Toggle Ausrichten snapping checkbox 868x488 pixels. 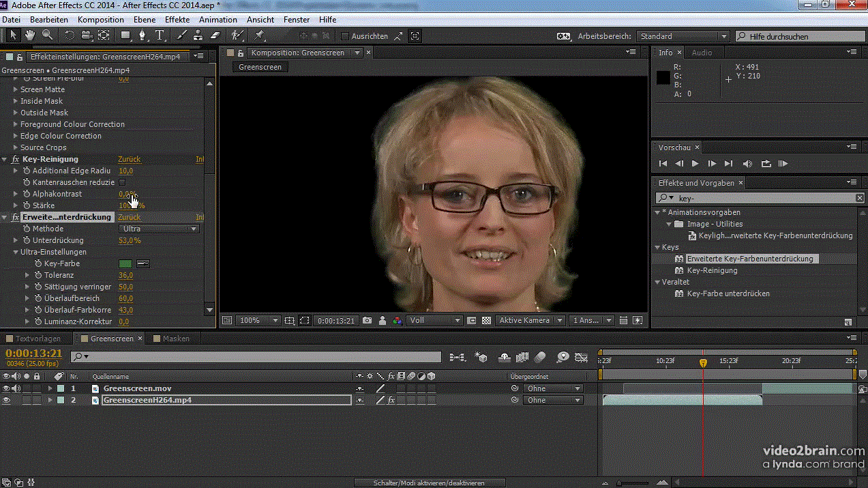345,36
